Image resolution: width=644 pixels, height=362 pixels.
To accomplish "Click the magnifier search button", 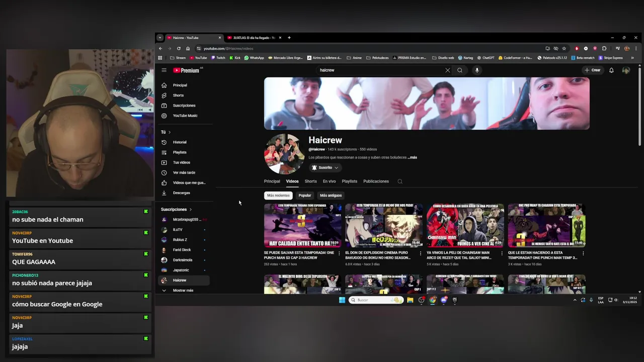I will 460,70.
